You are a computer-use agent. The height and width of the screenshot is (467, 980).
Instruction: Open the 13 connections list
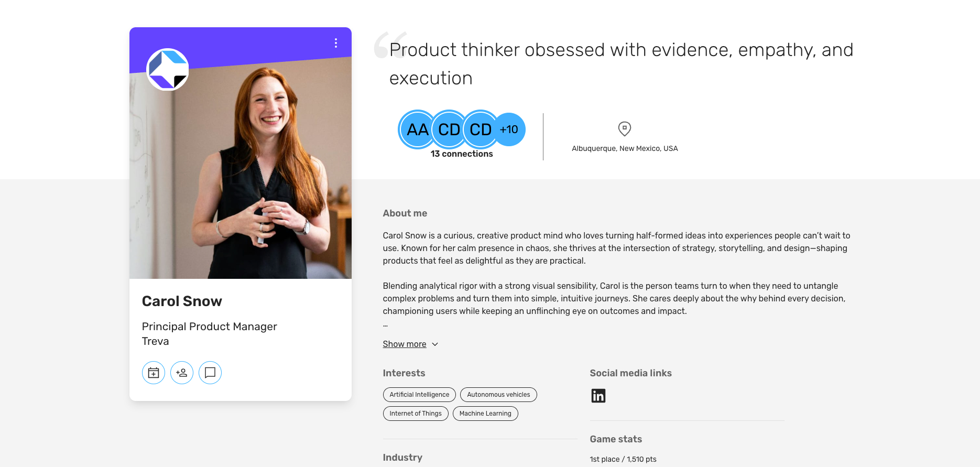[x=462, y=154]
